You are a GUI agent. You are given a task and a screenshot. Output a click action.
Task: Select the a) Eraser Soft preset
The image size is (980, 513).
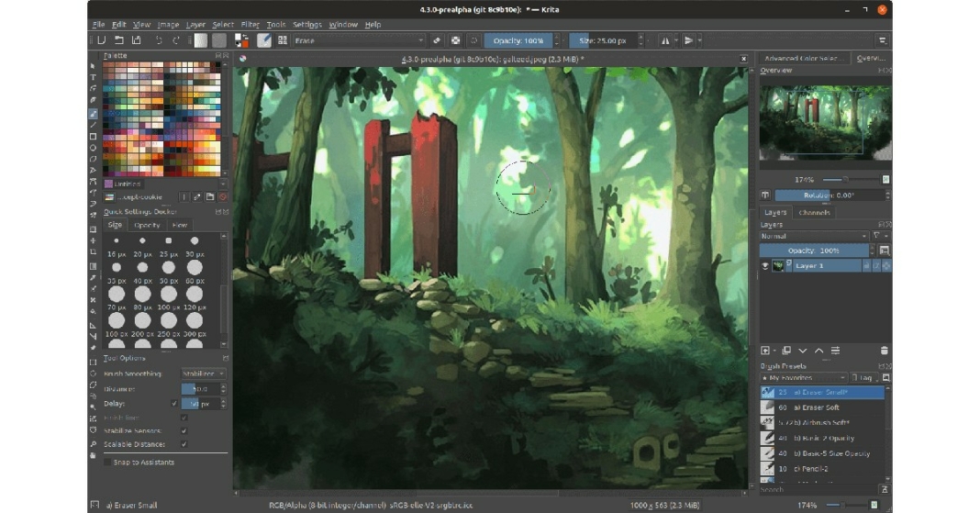click(822, 407)
